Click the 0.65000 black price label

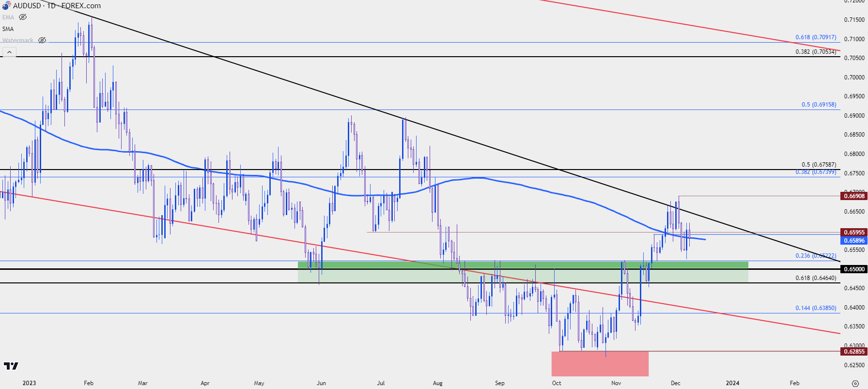coord(854,269)
